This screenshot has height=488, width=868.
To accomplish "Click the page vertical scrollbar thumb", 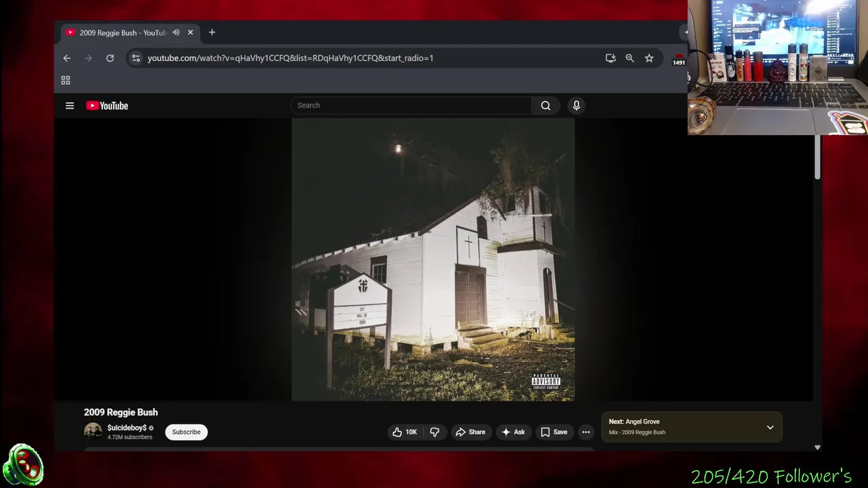I will point(817,157).
